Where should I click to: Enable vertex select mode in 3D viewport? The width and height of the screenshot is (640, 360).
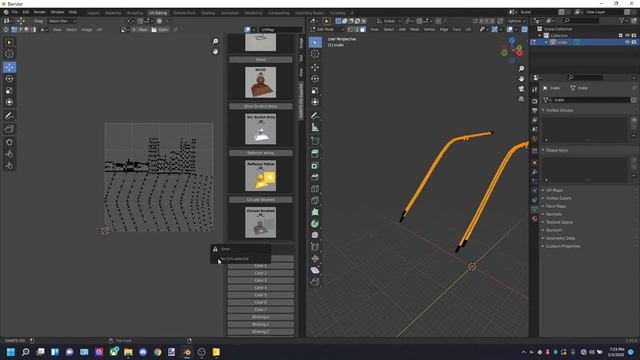350,29
